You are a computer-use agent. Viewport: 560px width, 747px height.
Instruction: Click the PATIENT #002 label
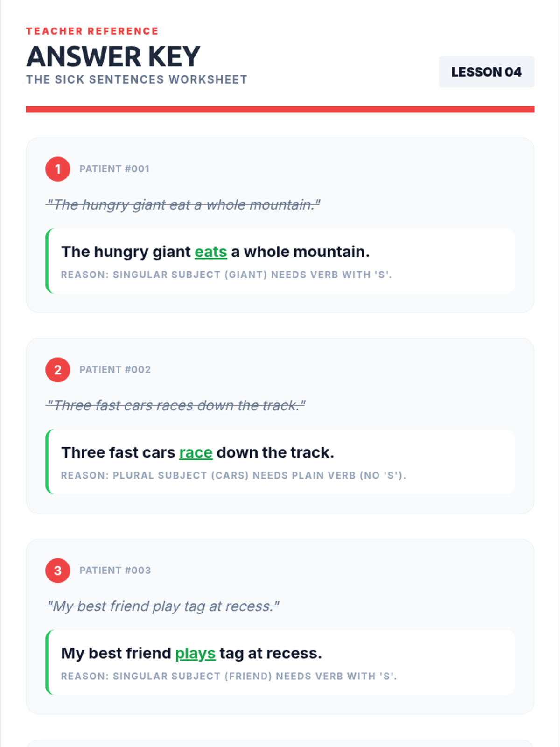(x=115, y=370)
